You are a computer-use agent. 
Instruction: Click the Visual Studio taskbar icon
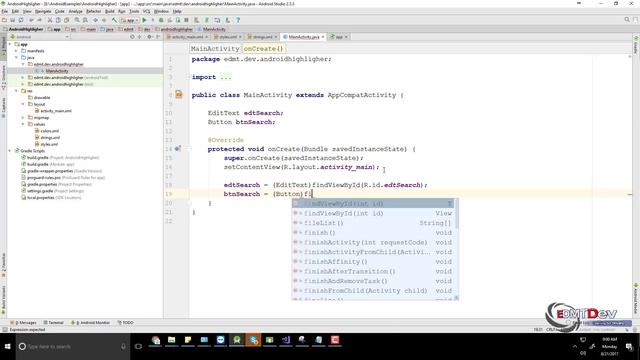[286, 340]
